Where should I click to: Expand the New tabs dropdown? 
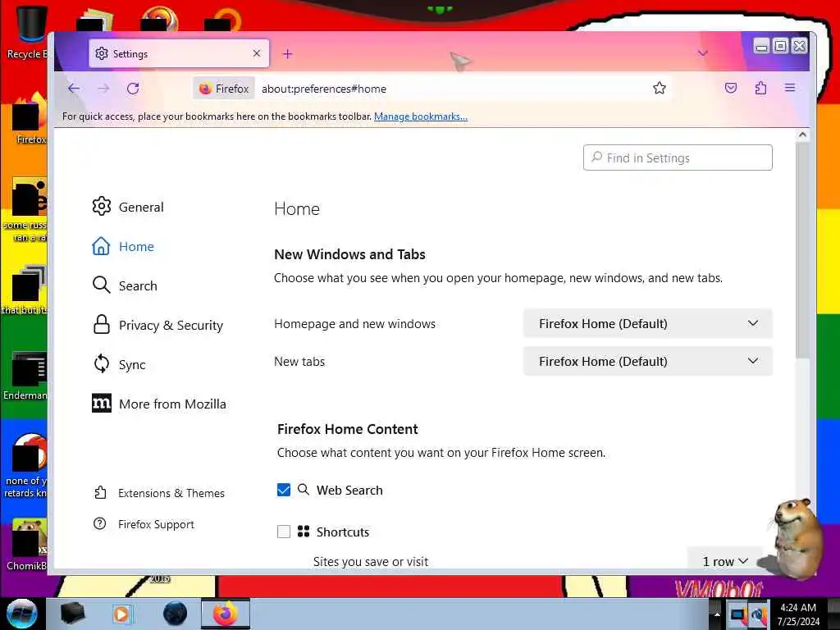coord(648,361)
